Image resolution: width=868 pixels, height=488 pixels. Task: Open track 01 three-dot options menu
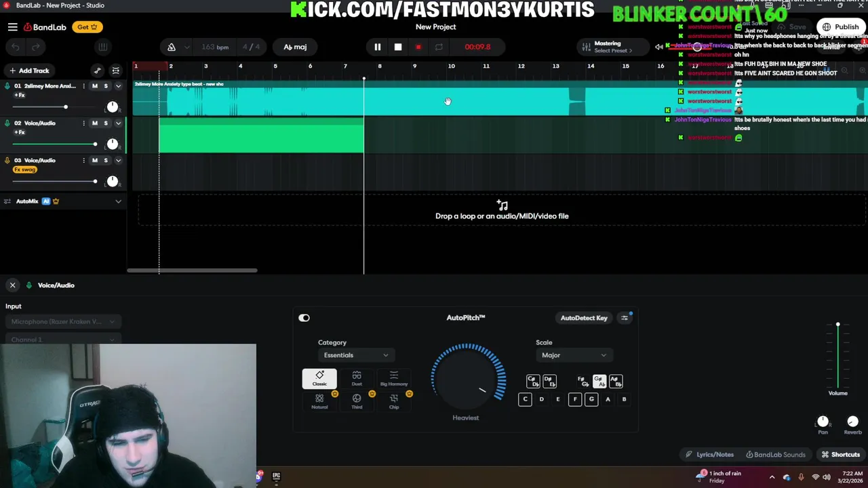pos(83,86)
